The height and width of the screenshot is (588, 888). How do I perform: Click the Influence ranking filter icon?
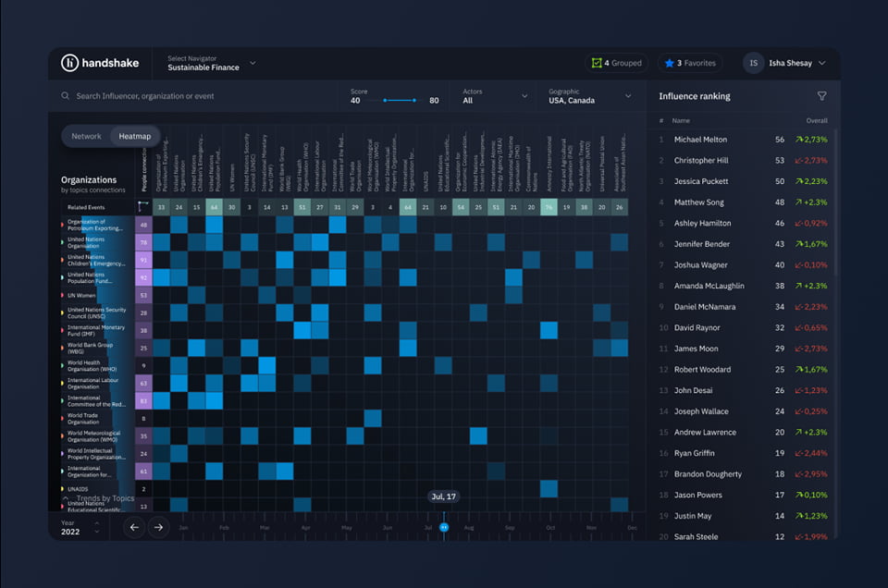pyautogui.click(x=821, y=96)
